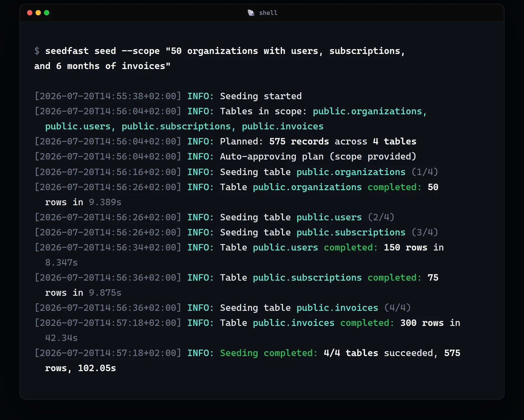This screenshot has height=420, width=524.
Task: Click 'and 6 months of invoices"' text
Action: (x=102, y=66)
